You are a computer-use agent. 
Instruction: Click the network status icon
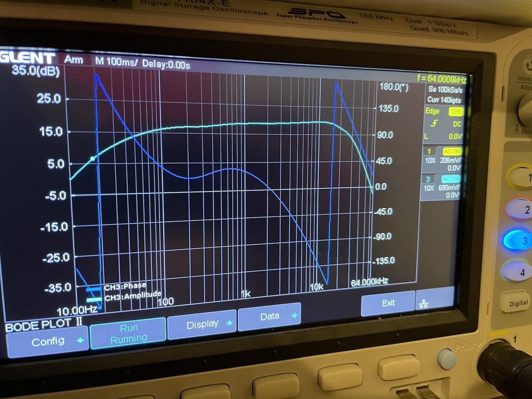424,303
